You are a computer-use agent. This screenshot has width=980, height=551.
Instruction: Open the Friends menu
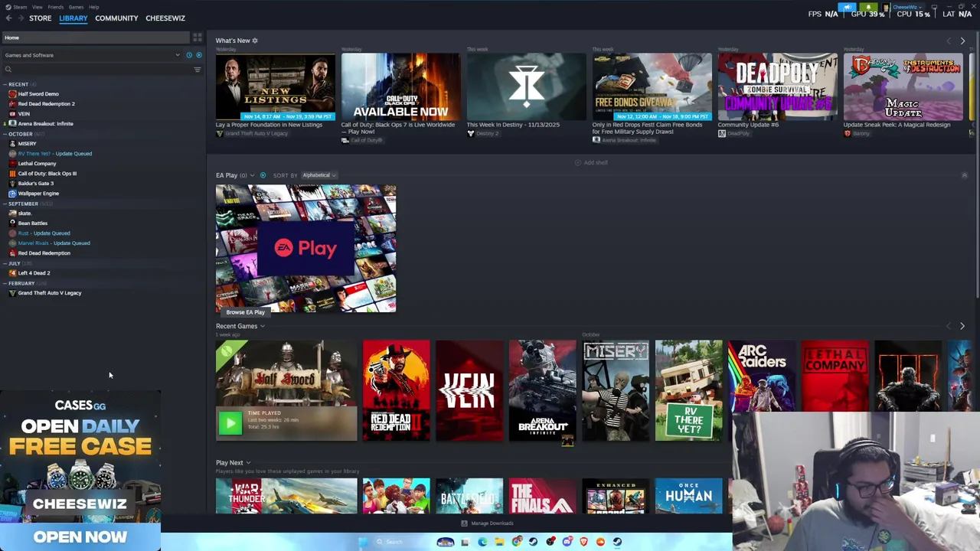pos(56,7)
